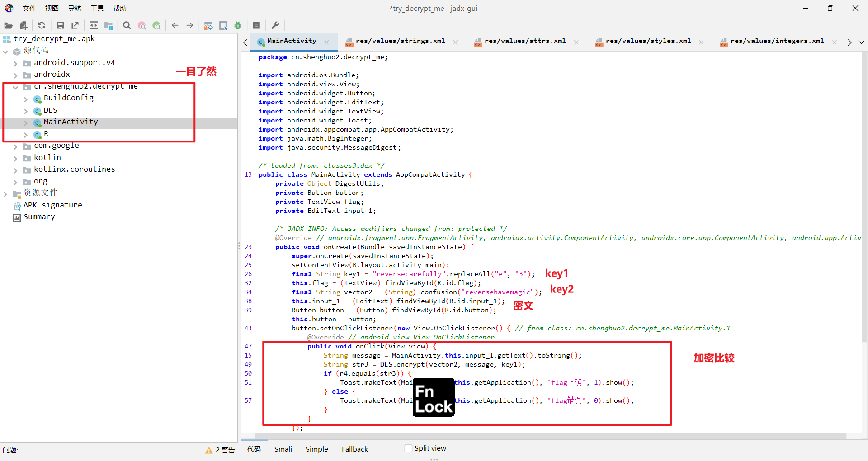868x461 pixels.
Task: Select the 代码 code view mode
Action: [254, 449]
